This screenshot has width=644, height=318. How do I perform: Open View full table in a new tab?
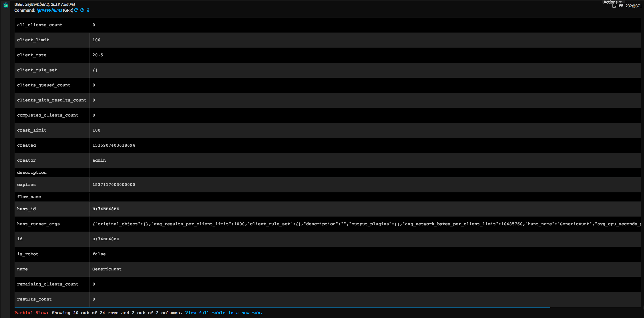223,313
